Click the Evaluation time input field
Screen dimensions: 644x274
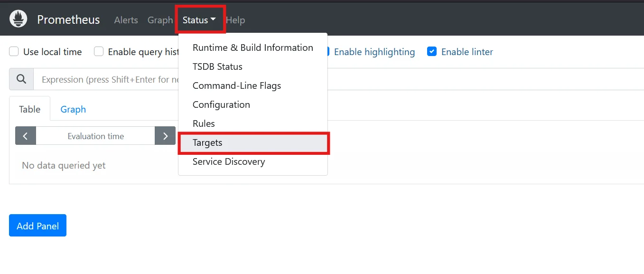point(95,136)
